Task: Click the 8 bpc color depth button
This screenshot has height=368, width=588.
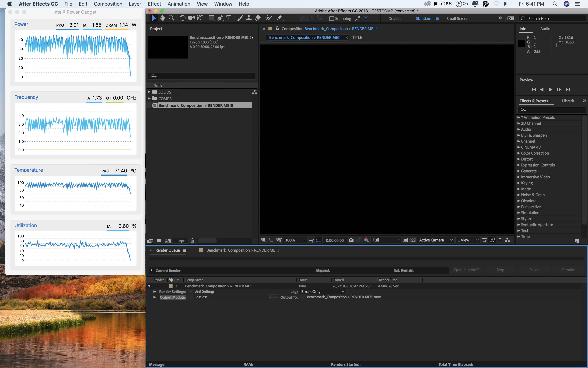Action: point(181,241)
